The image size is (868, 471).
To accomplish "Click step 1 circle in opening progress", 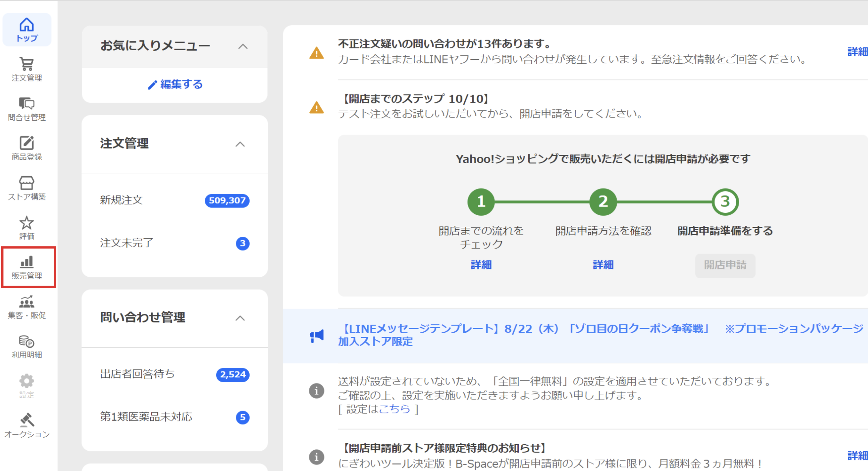I will coord(481,202).
